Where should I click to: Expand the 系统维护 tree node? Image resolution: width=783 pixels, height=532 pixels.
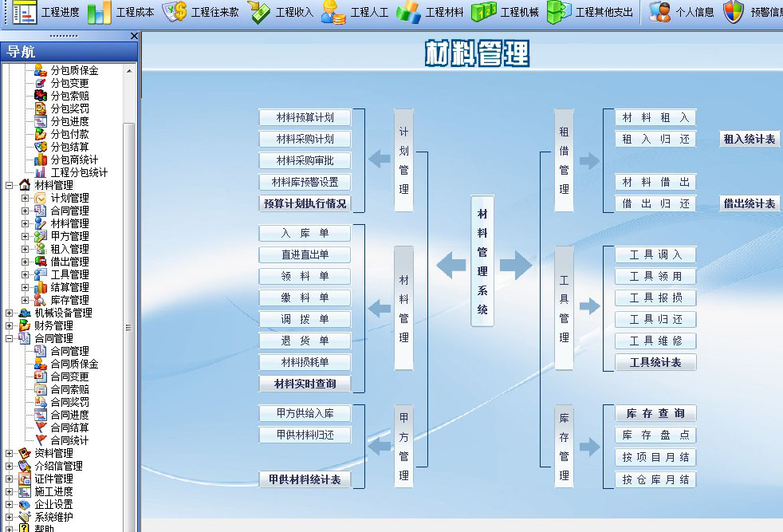pyautogui.click(x=9, y=518)
